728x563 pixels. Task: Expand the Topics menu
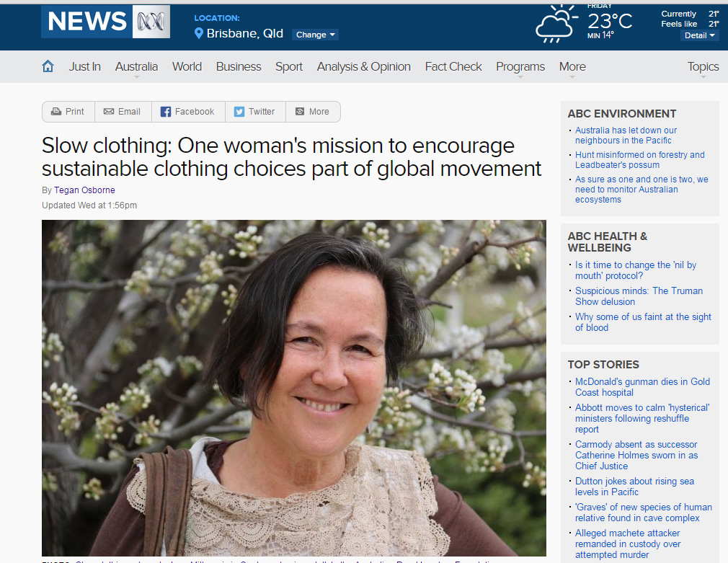703,67
